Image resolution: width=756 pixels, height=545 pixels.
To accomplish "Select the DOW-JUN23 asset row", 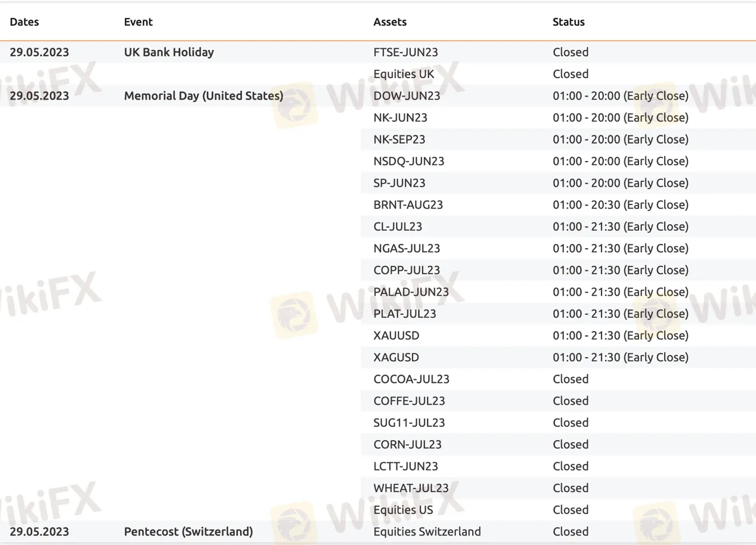I will tap(407, 96).
